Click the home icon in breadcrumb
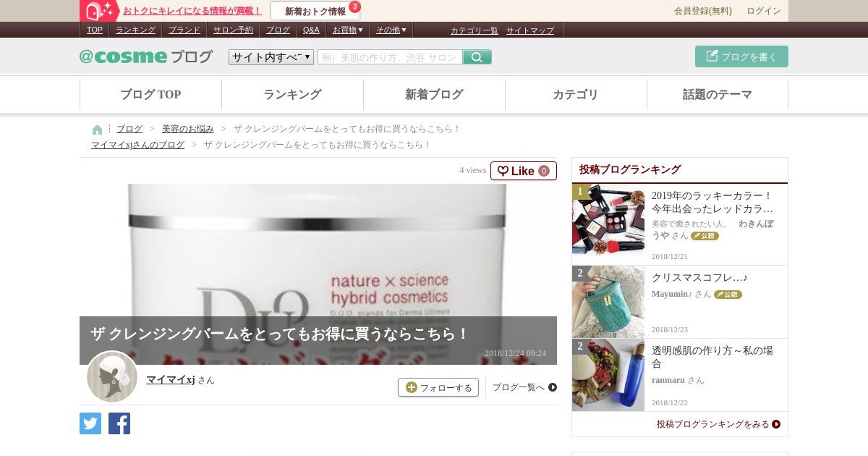 coord(98,130)
